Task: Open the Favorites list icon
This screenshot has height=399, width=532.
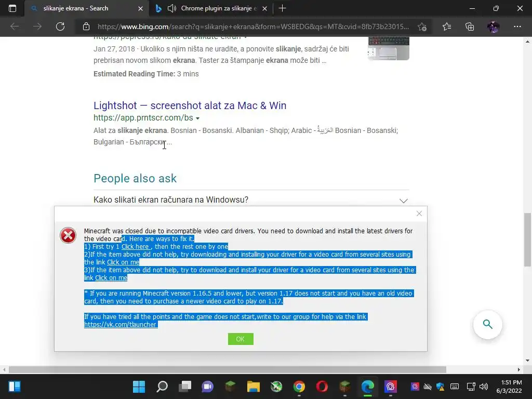Action: pos(447,26)
